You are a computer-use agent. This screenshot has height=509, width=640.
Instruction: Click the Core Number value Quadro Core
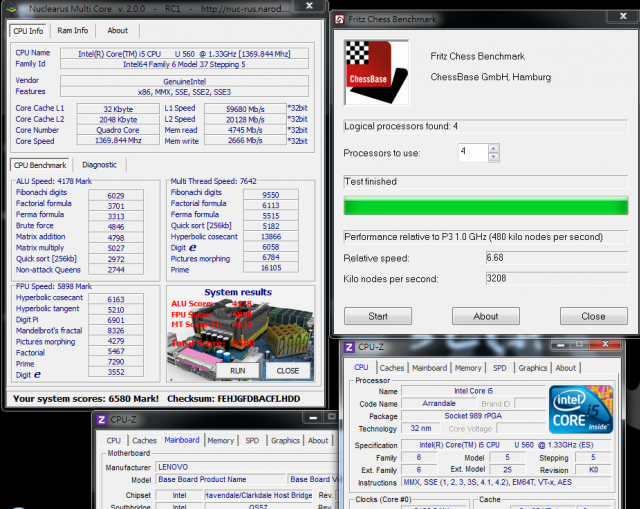pyautogui.click(x=118, y=130)
